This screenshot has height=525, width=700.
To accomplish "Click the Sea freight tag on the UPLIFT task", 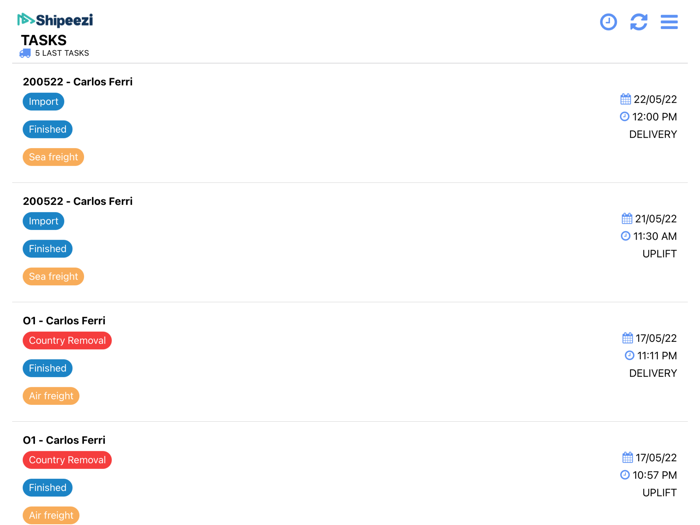I will tap(53, 276).
